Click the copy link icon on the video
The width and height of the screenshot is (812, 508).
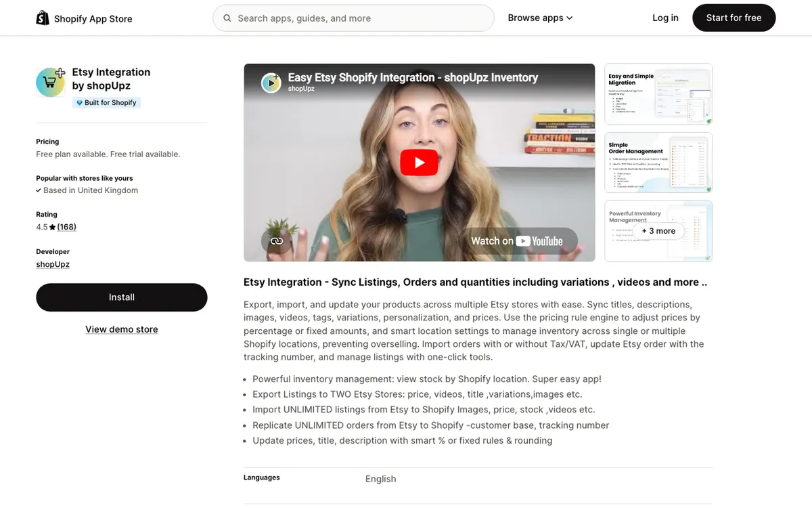(x=276, y=241)
